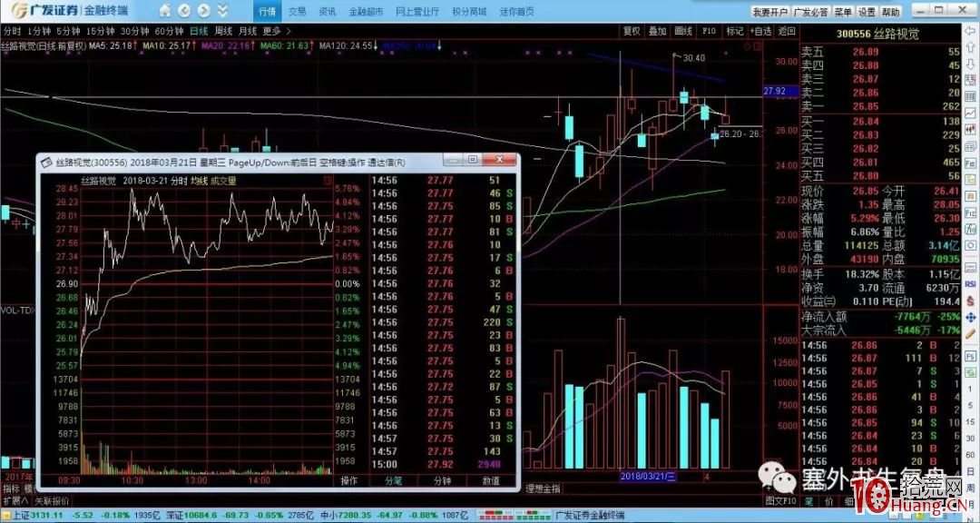
Task: Switch to the 资讯 tab
Action: (327, 11)
